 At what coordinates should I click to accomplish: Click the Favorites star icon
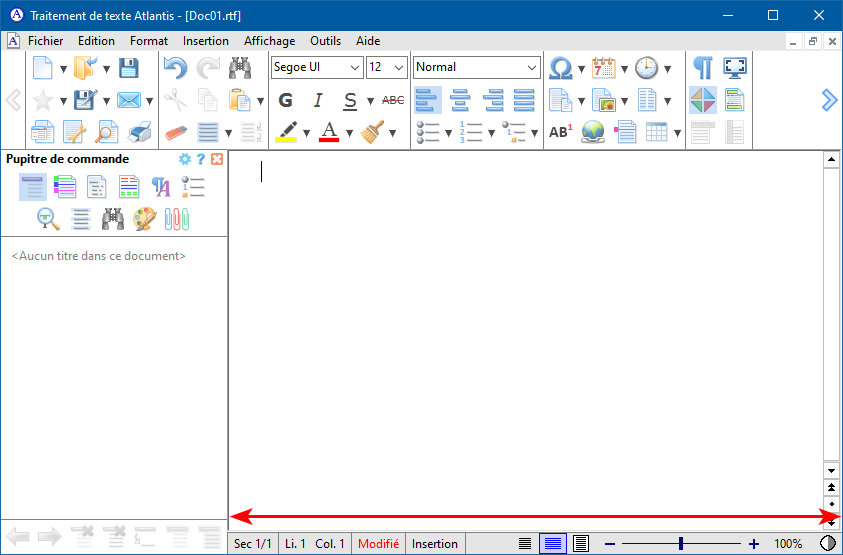pos(42,100)
